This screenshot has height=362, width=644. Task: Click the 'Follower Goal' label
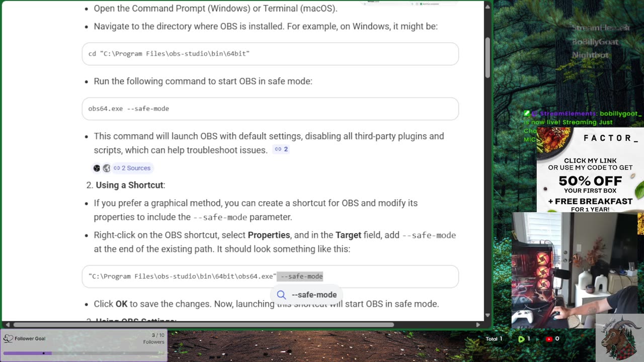pyautogui.click(x=30, y=338)
